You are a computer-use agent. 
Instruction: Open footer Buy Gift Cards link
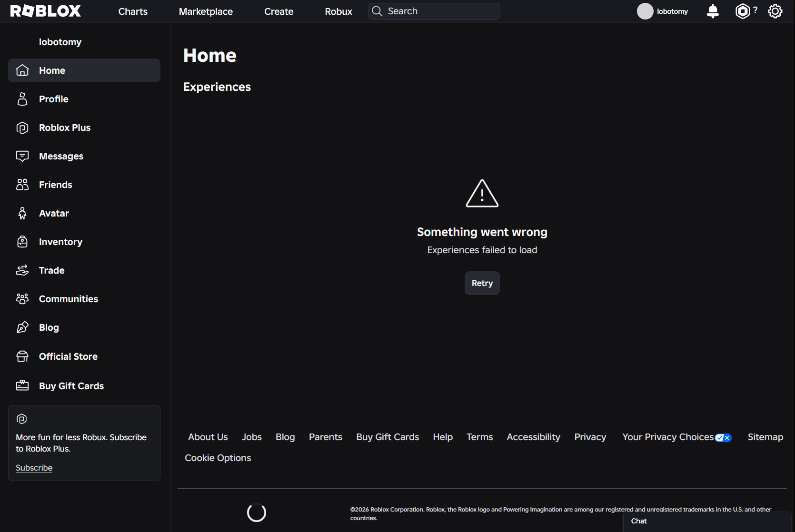pos(388,437)
